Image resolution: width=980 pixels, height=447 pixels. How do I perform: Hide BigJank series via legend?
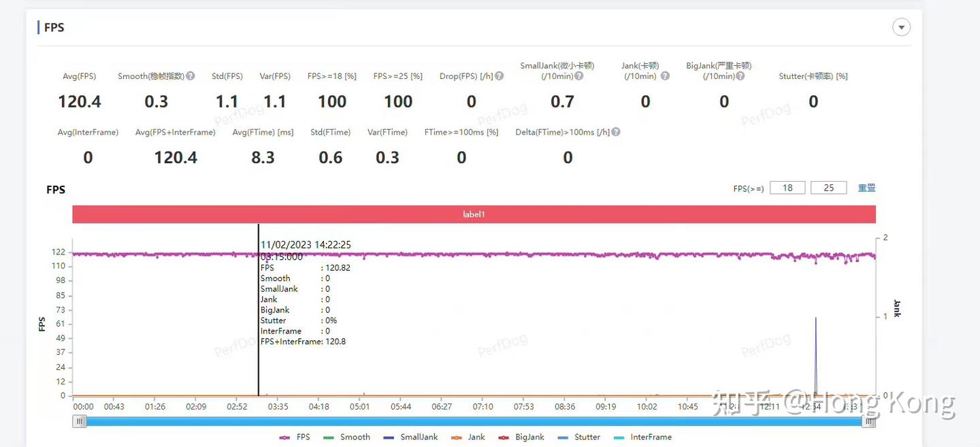[521, 437]
